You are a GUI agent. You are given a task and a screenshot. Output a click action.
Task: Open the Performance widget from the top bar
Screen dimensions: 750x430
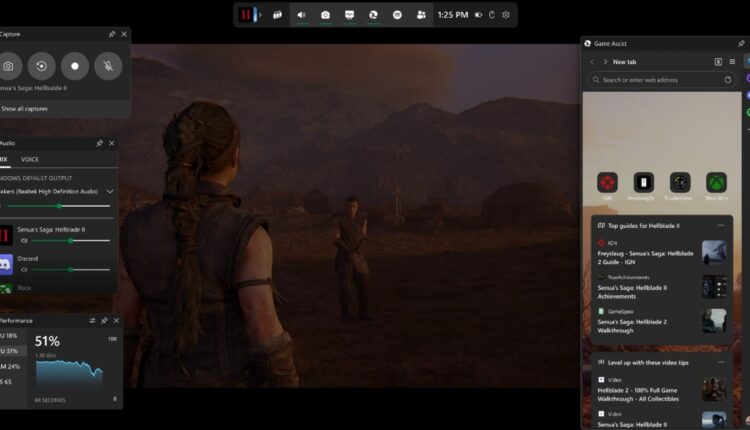pos(349,15)
